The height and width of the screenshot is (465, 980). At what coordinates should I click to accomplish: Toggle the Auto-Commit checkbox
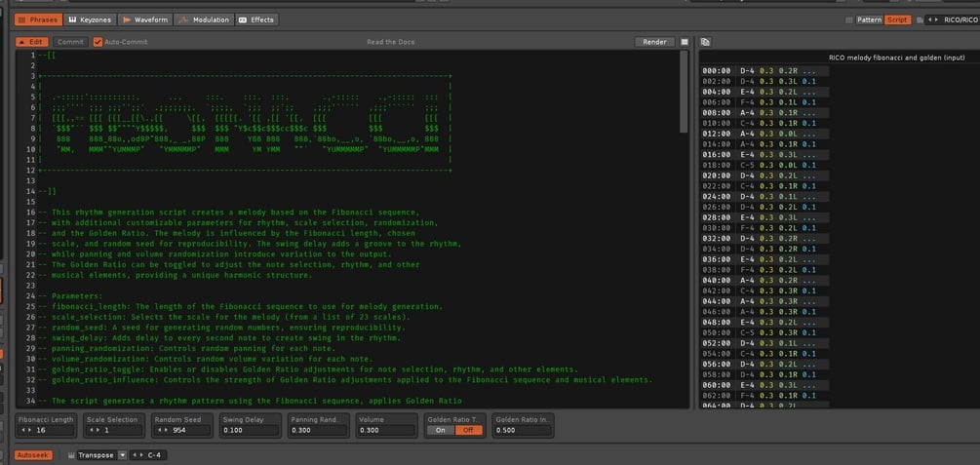click(98, 42)
